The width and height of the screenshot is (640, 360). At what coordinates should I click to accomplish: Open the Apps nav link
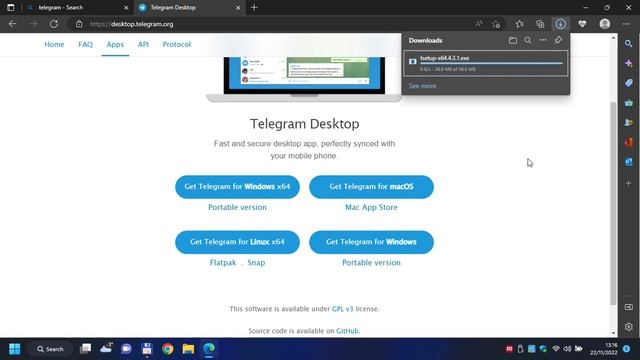coord(115,44)
